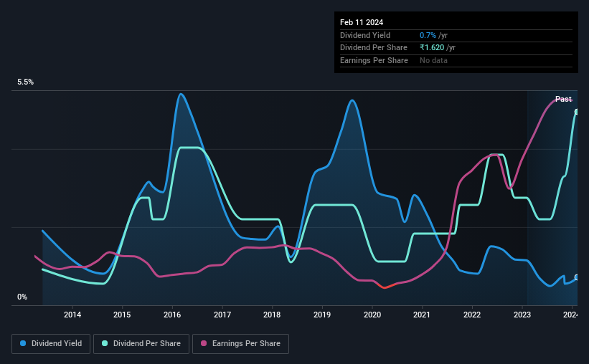Click the 2016 x-axis label
Image resolution: width=589 pixels, height=364 pixels.
[172, 315]
